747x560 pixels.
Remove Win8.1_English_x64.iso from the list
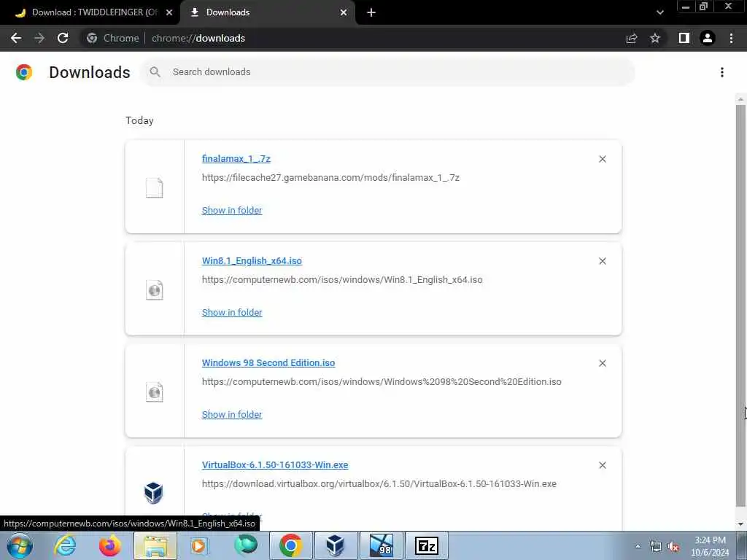[x=603, y=261]
